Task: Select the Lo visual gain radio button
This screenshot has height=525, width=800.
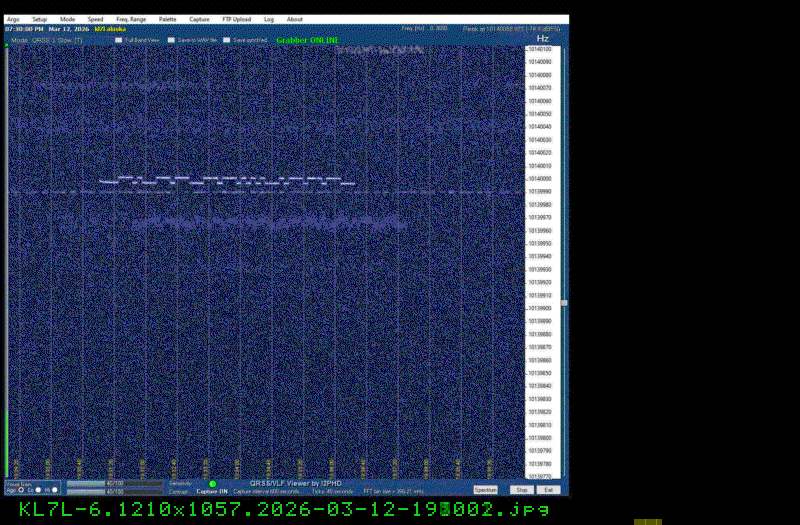Action: tap(38, 490)
